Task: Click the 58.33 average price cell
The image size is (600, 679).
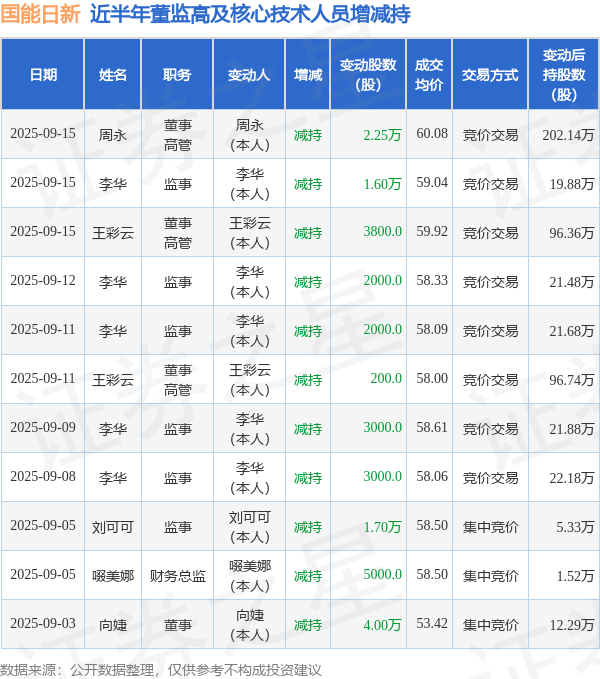Action: [x=432, y=280]
